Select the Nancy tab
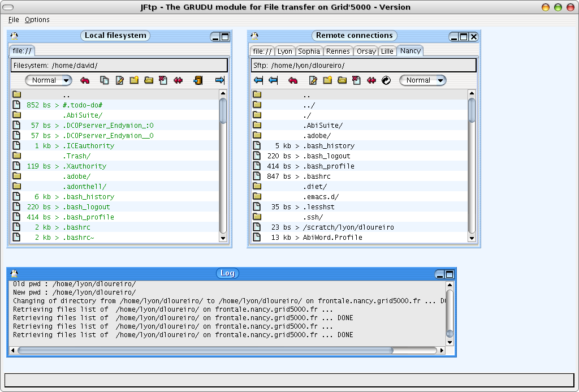The width and height of the screenshot is (579, 392). 411,50
